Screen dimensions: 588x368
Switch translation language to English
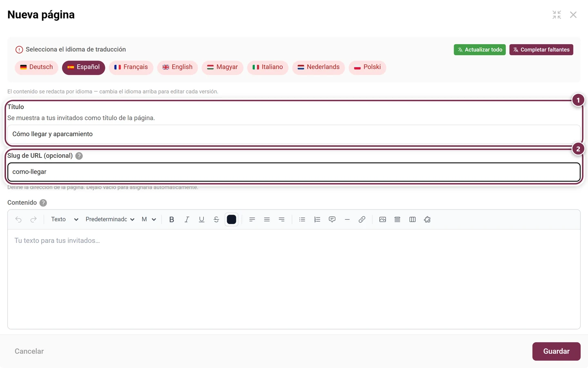[178, 67]
